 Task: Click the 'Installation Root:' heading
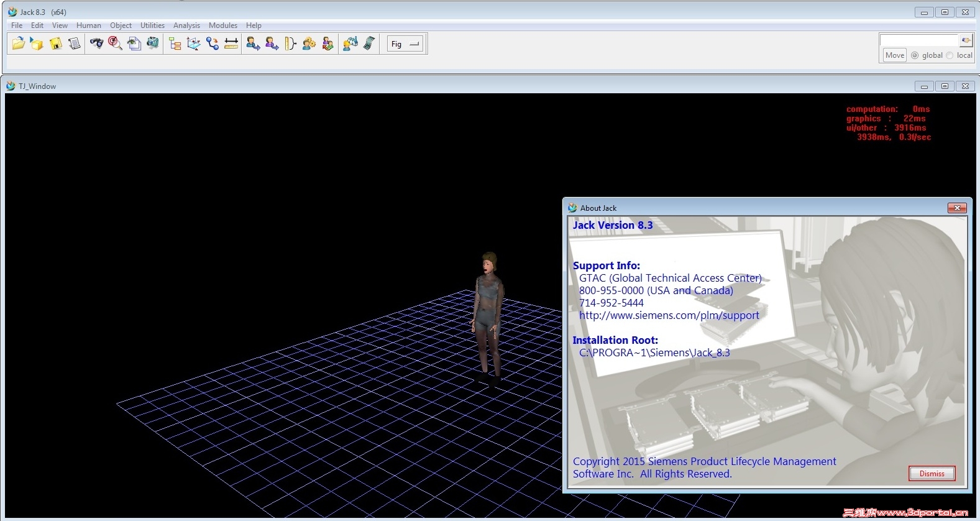click(615, 340)
